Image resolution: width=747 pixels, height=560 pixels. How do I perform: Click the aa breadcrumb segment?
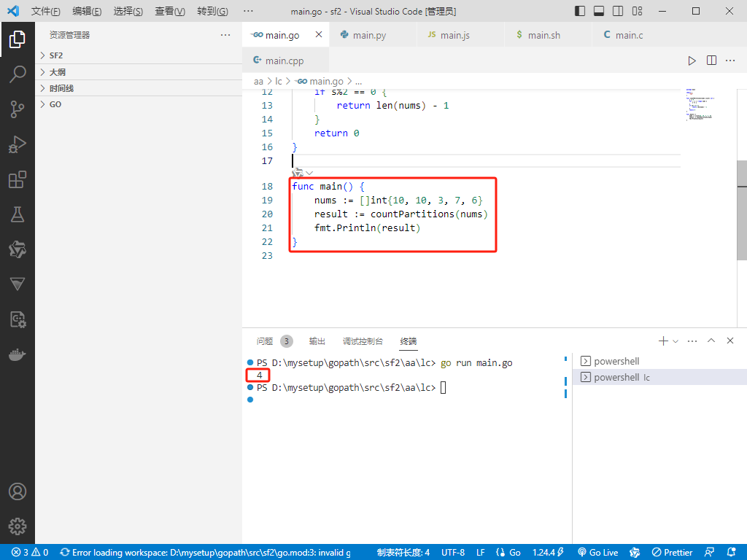click(x=259, y=82)
